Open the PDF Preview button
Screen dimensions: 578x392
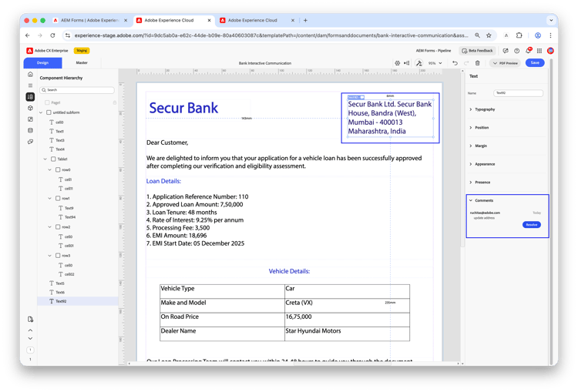506,63
